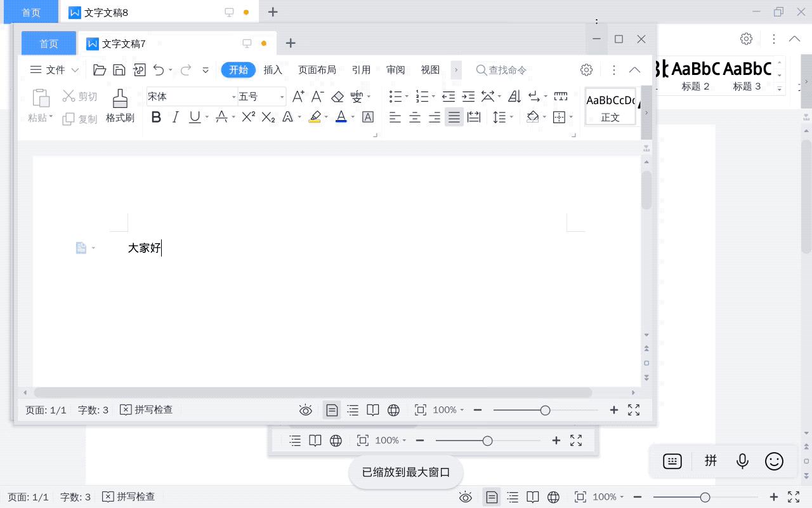The height and width of the screenshot is (508, 812).
Task: Click the 查找命令 search field
Action: click(x=507, y=70)
